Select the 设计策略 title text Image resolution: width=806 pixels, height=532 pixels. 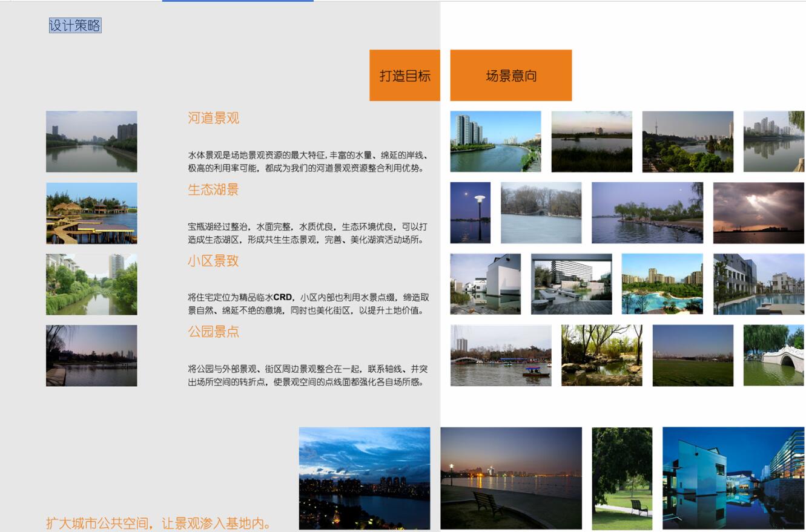click(x=75, y=25)
